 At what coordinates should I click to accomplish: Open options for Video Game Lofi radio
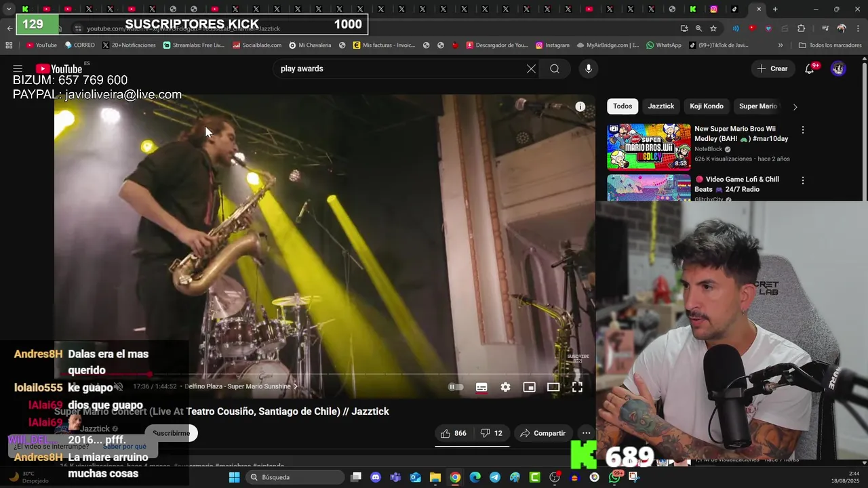pos(803,181)
